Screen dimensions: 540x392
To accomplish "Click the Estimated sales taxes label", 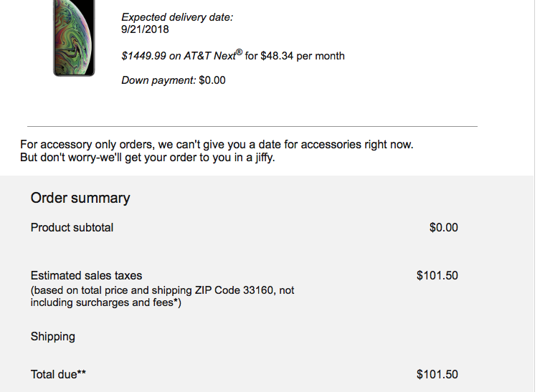I will (x=86, y=276).
